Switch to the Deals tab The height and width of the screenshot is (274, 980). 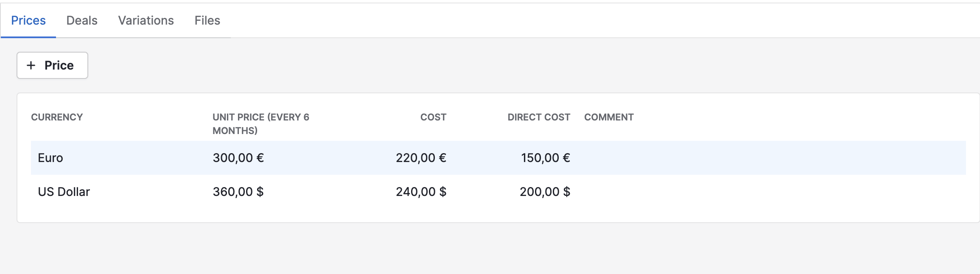pyautogui.click(x=82, y=20)
